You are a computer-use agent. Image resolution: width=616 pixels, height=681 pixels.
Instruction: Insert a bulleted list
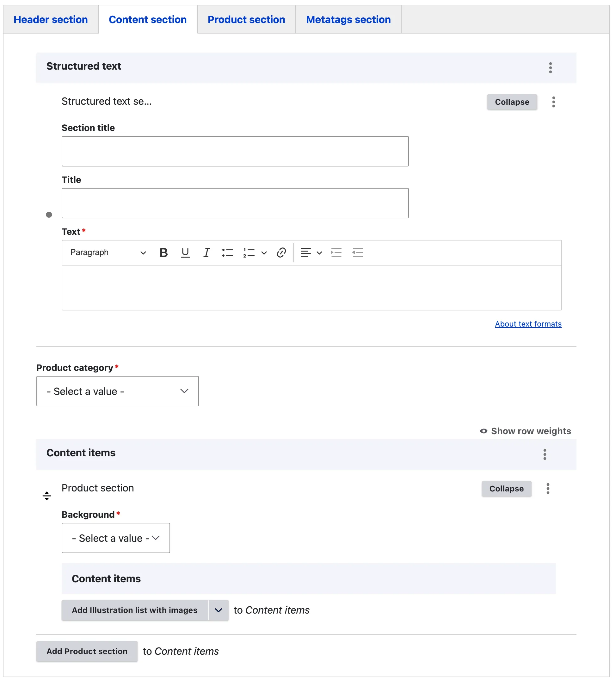pyautogui.click(x=227, y=253)
